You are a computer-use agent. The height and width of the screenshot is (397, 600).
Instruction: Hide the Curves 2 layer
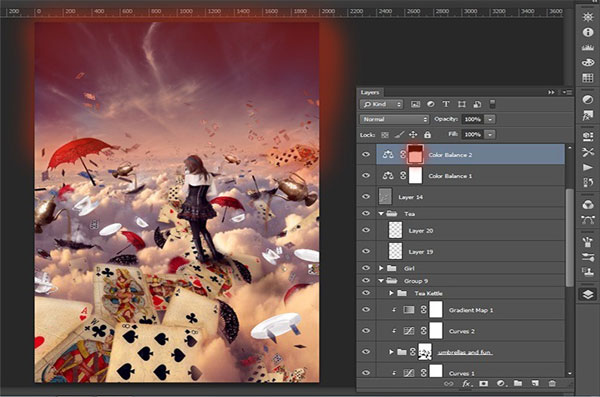[366, 331]
